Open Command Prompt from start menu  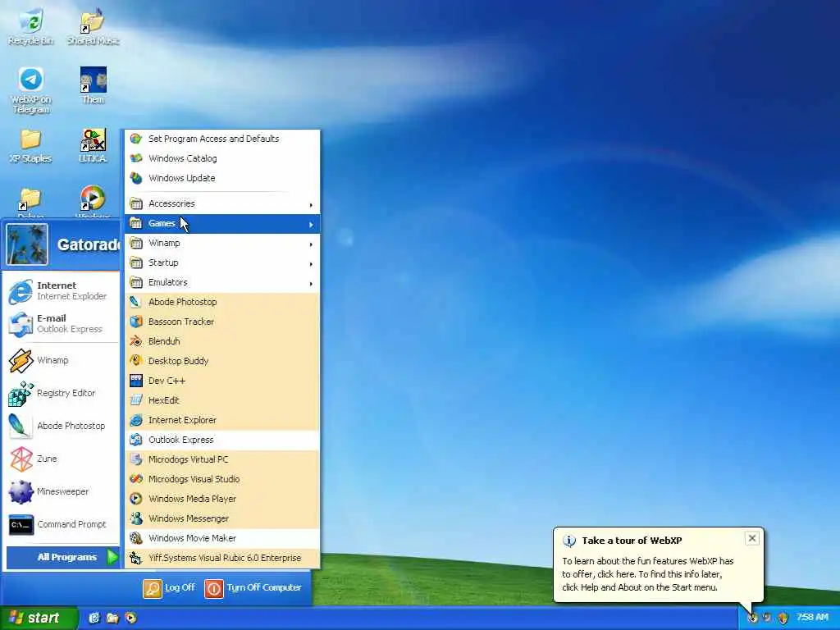click(61, 524)
